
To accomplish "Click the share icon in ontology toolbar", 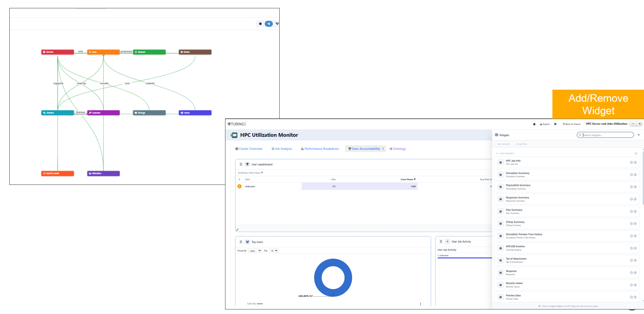I will coord(269,24).
